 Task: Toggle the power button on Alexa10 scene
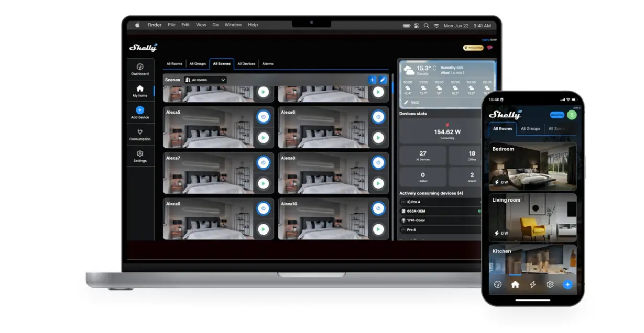[378, 208]
